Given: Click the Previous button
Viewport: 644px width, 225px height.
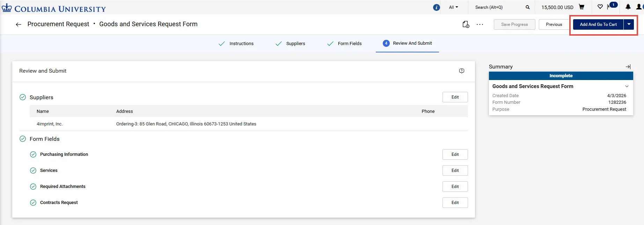Looking at the screenshot, I should [554, 24].
